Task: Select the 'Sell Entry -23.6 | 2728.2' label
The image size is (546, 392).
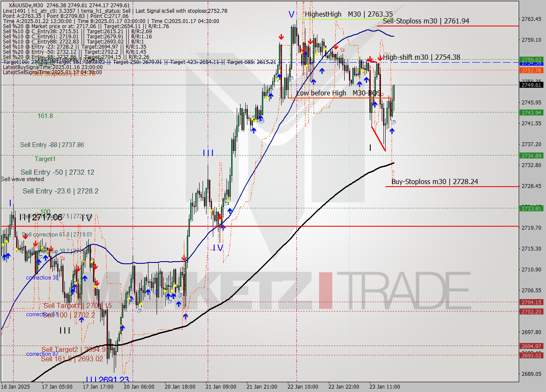Action: tap(61, 191)
